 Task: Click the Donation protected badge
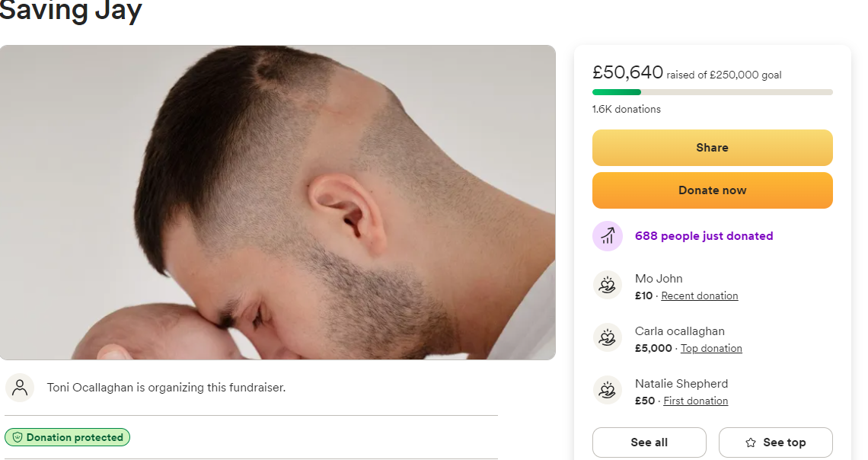68,437
